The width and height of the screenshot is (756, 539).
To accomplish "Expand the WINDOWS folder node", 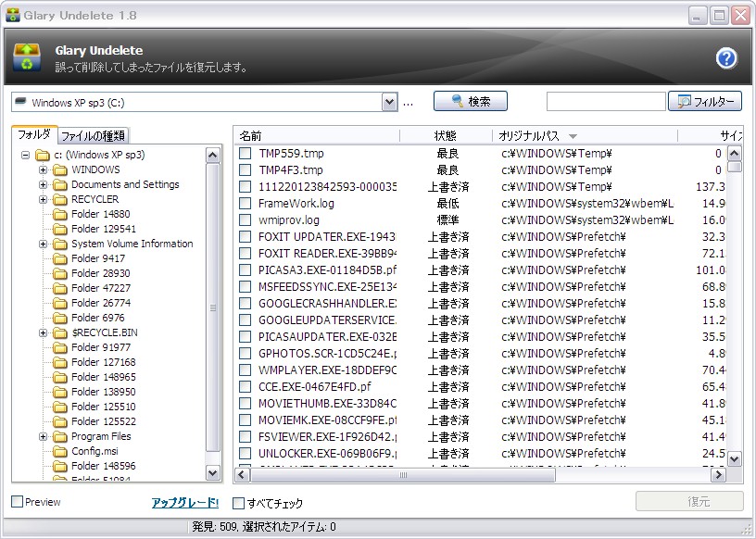I will pyautogui.click(x=43, y=169).
